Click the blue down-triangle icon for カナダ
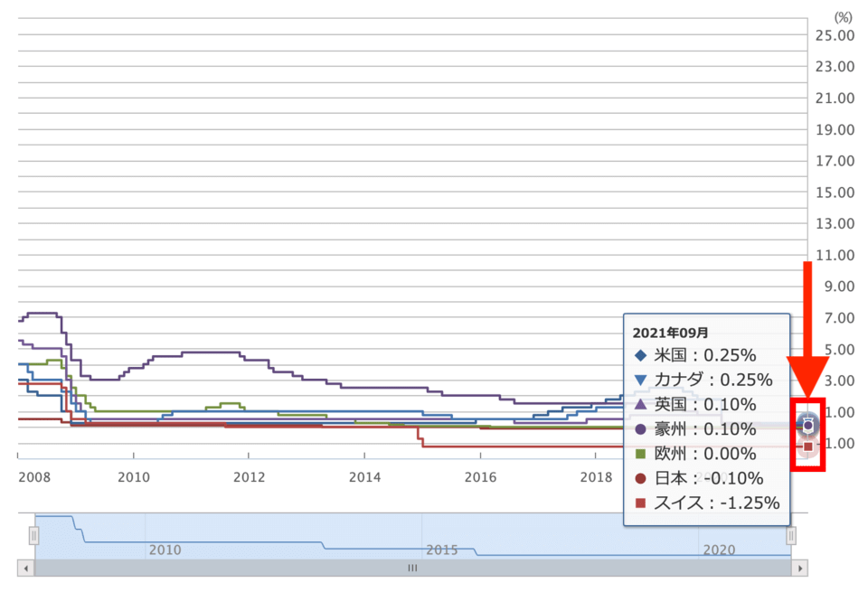Image resolution: width=868 pixels, height=592 pixels. click(640, 381)
